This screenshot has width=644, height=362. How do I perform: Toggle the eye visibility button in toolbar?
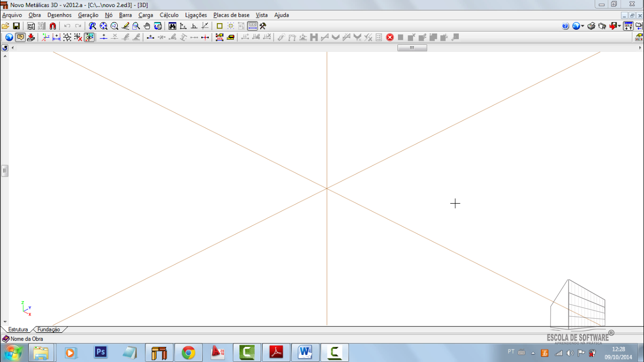pyautogui.click(x=89, y=37)
